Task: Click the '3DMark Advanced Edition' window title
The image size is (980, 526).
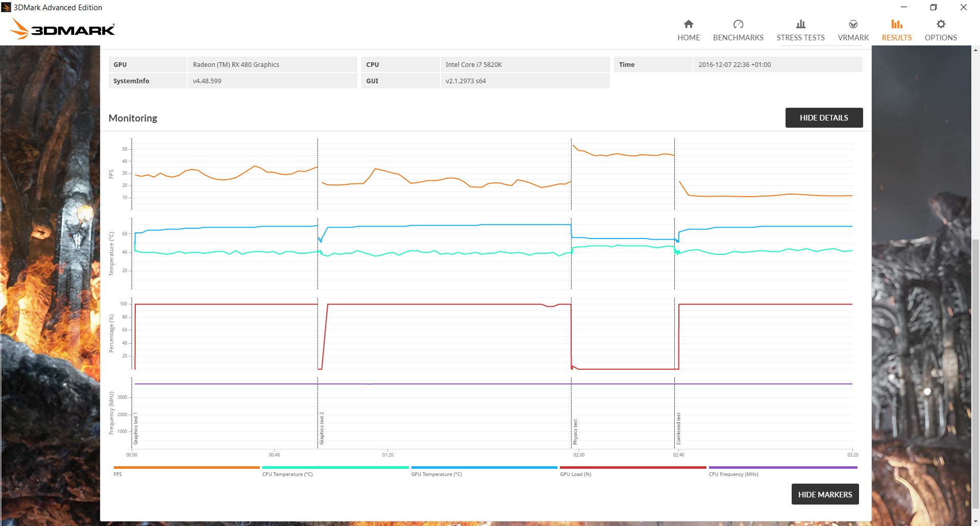Action: 58,7
